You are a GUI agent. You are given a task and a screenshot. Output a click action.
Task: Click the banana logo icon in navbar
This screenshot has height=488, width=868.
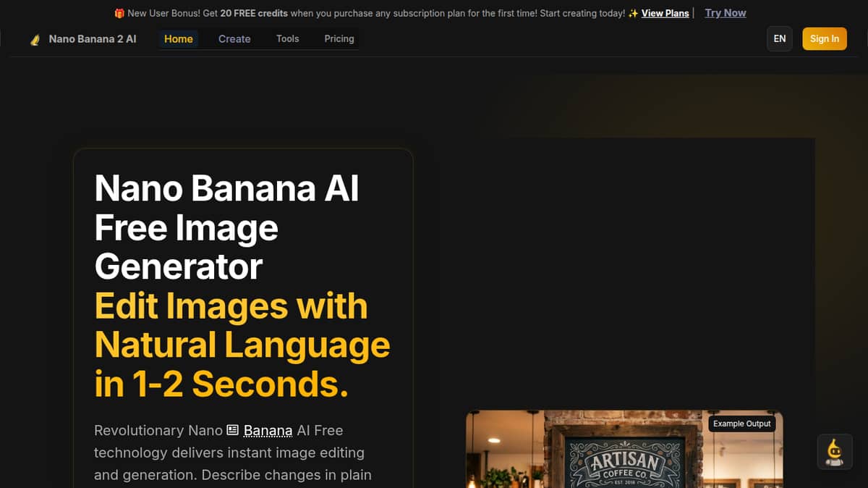point(34,40)
